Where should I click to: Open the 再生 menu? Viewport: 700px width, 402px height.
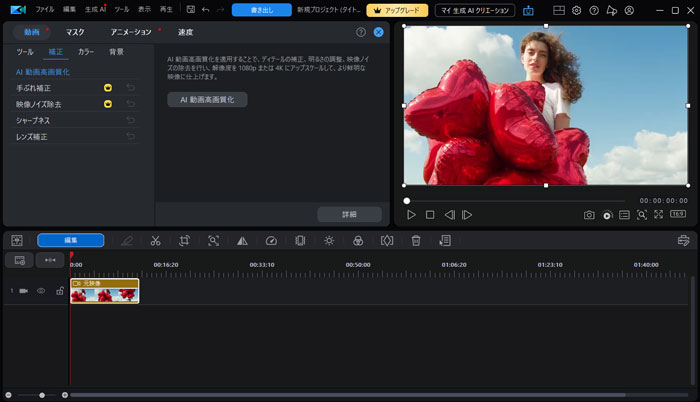click(166, 9)
